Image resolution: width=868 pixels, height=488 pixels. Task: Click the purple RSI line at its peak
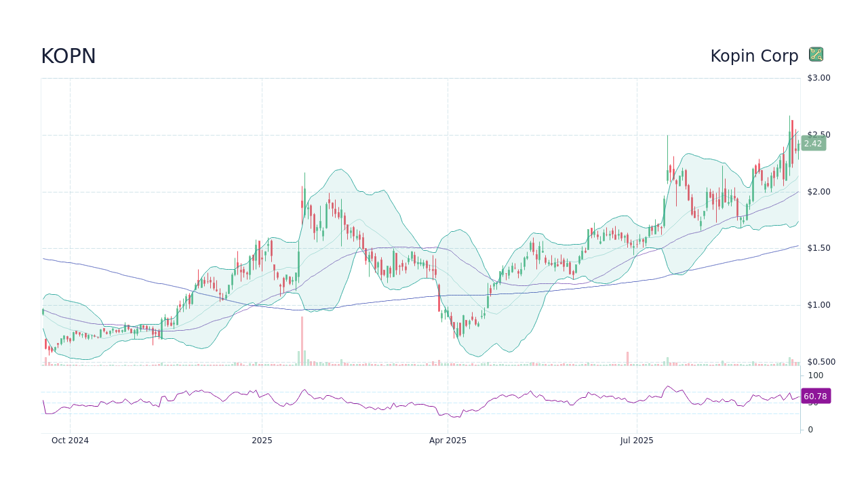668,386
